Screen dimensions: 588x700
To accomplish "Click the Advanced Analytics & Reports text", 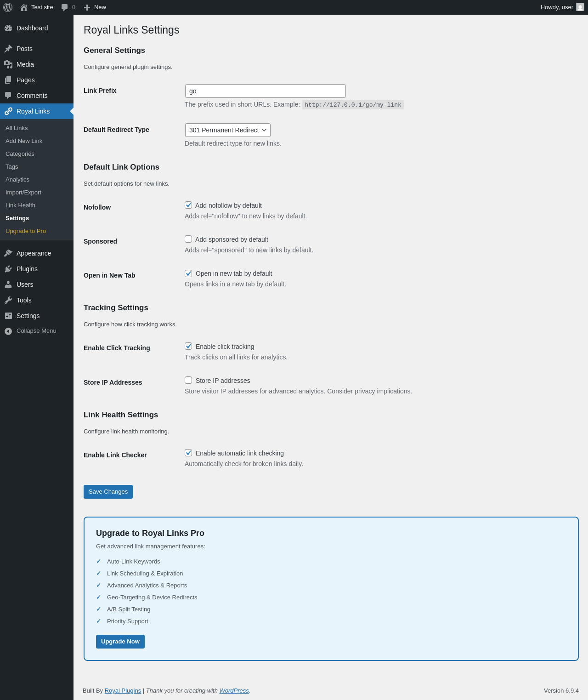I will [147, 586].
